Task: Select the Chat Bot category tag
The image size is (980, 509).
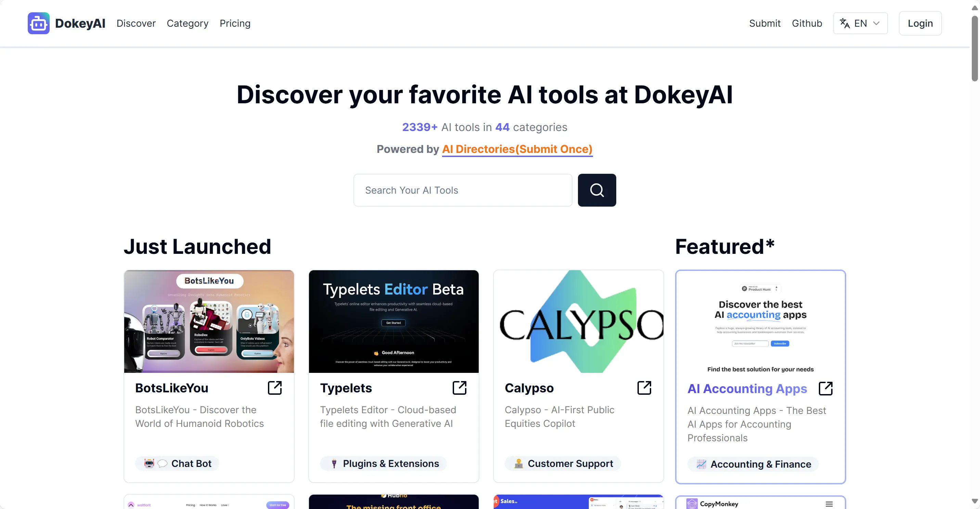Action: coord(177,464)
